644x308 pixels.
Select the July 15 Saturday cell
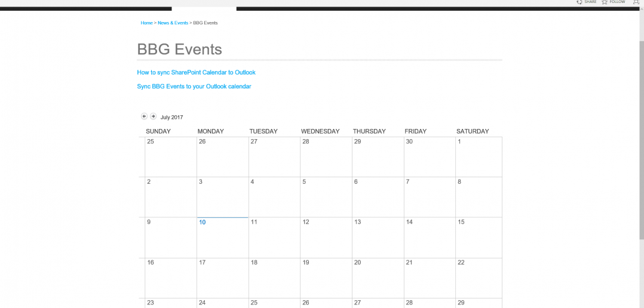click(x=479, y=238)
